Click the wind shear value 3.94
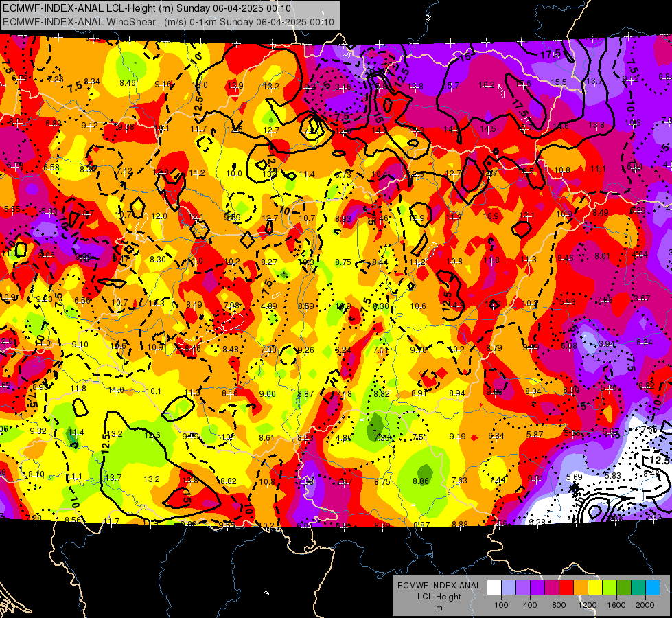 click(607, 344)
